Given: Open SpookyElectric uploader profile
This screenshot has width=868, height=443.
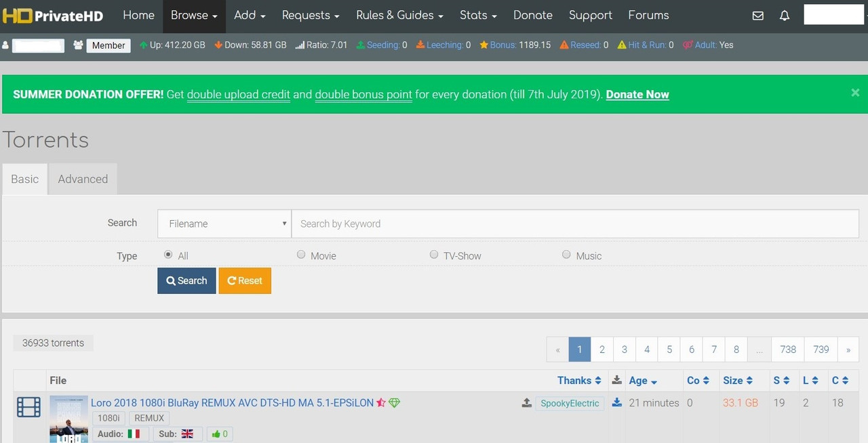Looking at the screenshot, I should [570, 403].
